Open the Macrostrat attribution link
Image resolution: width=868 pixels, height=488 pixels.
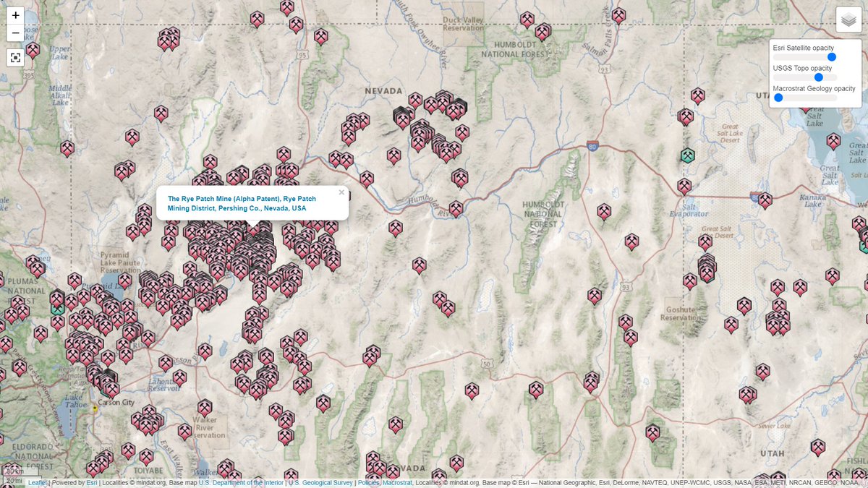click(397, 482)
